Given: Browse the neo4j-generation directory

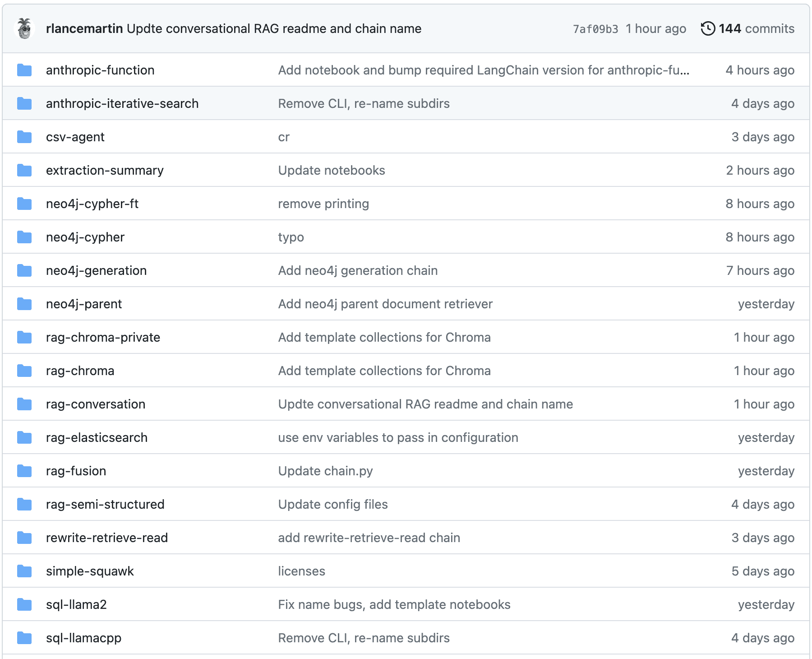Looking at the screenshot, I should [97, 270].
